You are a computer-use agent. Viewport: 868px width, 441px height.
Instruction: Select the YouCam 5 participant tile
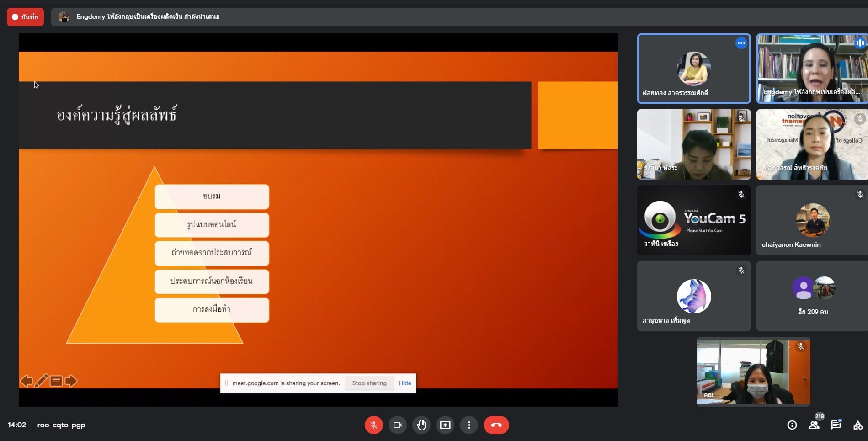click(x=693, y=220)
